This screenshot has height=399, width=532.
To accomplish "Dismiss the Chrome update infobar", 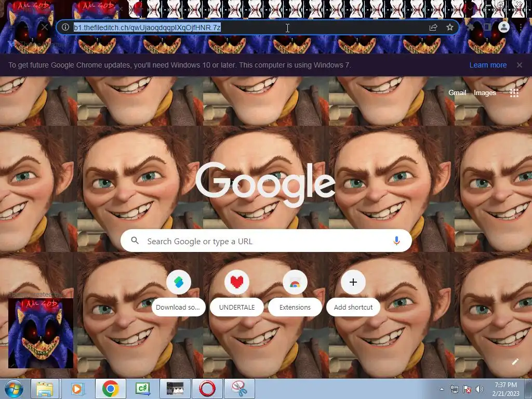I will 520,65.
